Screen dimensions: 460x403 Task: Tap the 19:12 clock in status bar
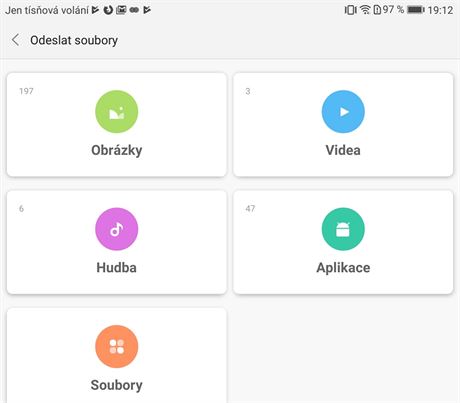pyautogui.click(x=440, y=10)
